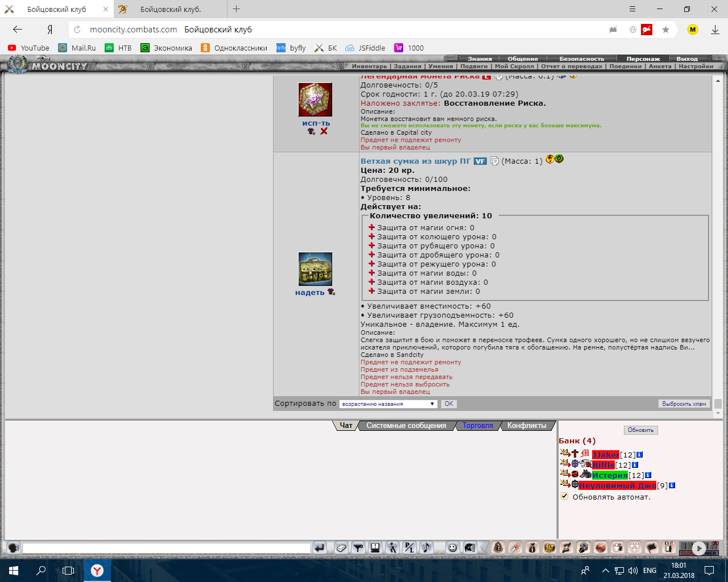This screenshot has height=582, width=728.
Task: Click the надеть link under the bag
Action: tap(309, 293)
